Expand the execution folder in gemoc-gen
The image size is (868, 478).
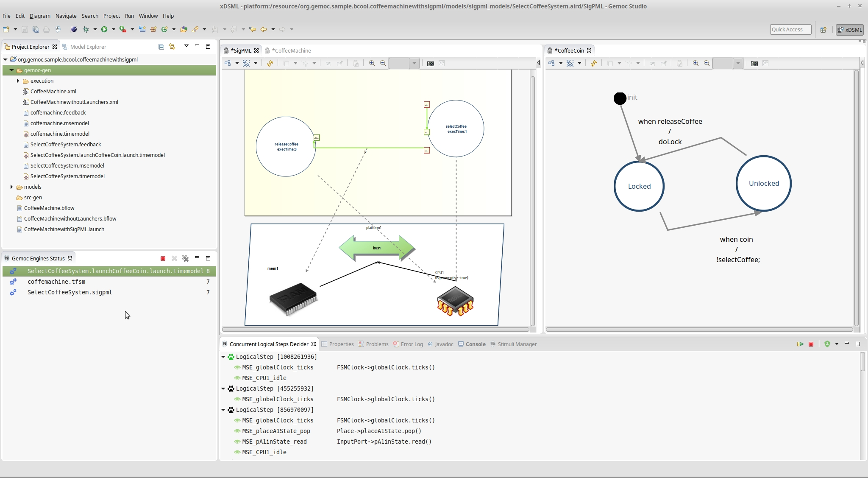[17, 81]
